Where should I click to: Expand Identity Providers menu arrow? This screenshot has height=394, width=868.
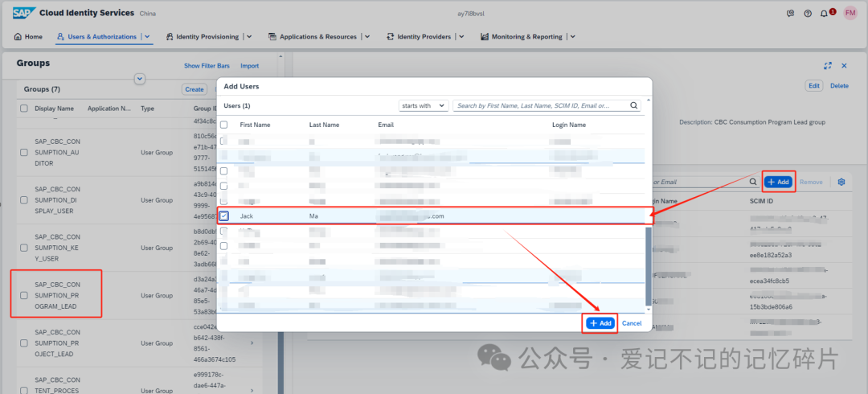click(461, 36)
